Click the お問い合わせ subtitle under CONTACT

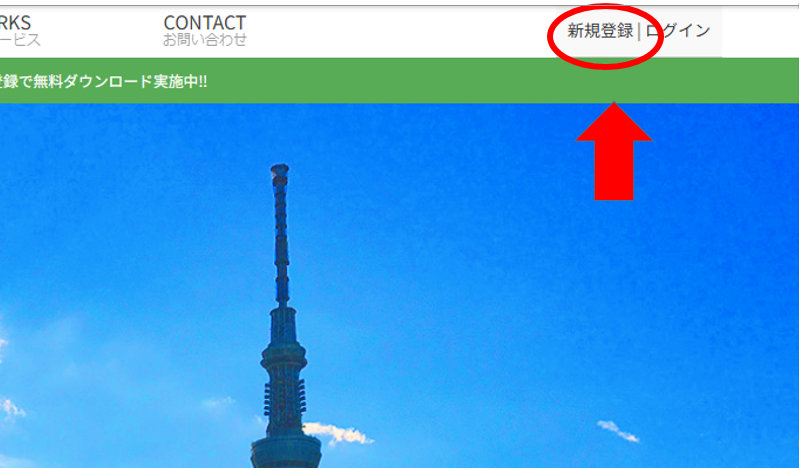point(205,40)
